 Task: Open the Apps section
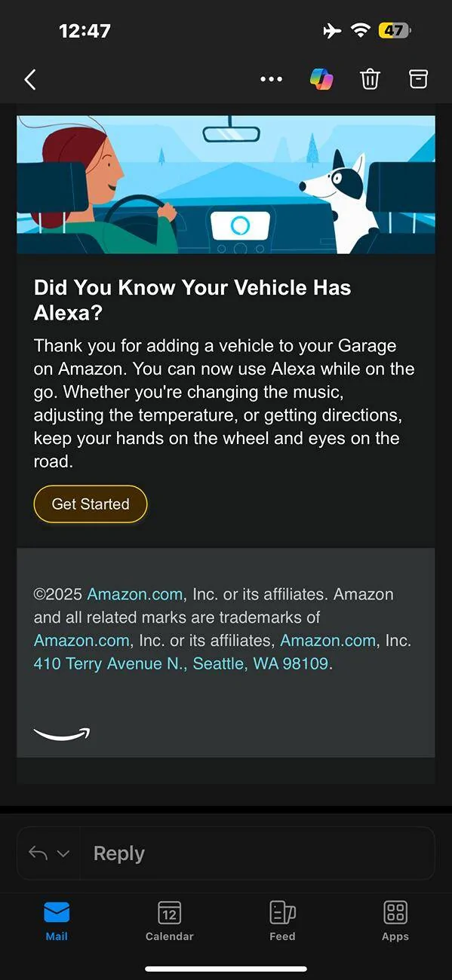tap(395, 920)
